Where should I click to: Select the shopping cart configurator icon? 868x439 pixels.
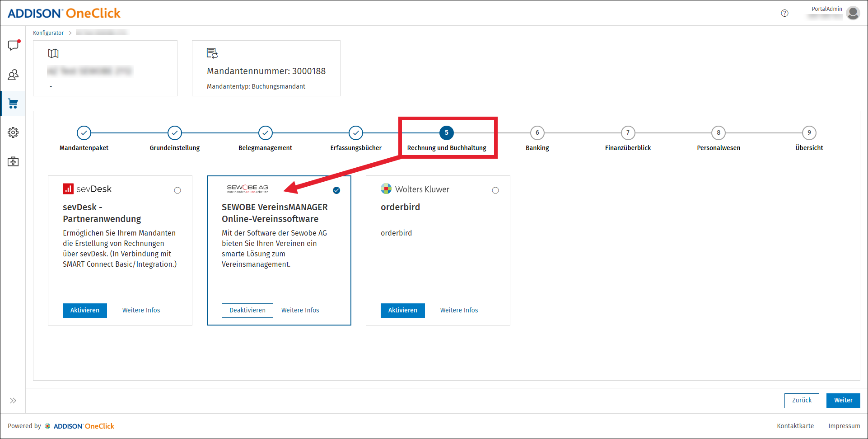tap(13, 104)
